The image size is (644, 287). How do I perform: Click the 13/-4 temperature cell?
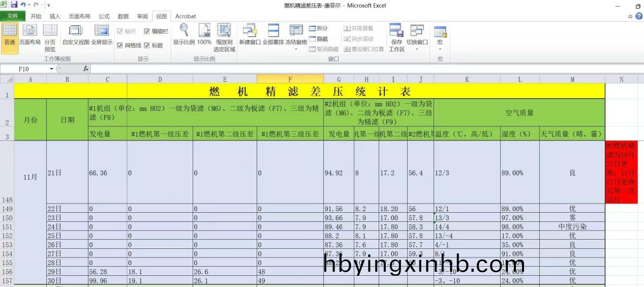coord(467,236)
